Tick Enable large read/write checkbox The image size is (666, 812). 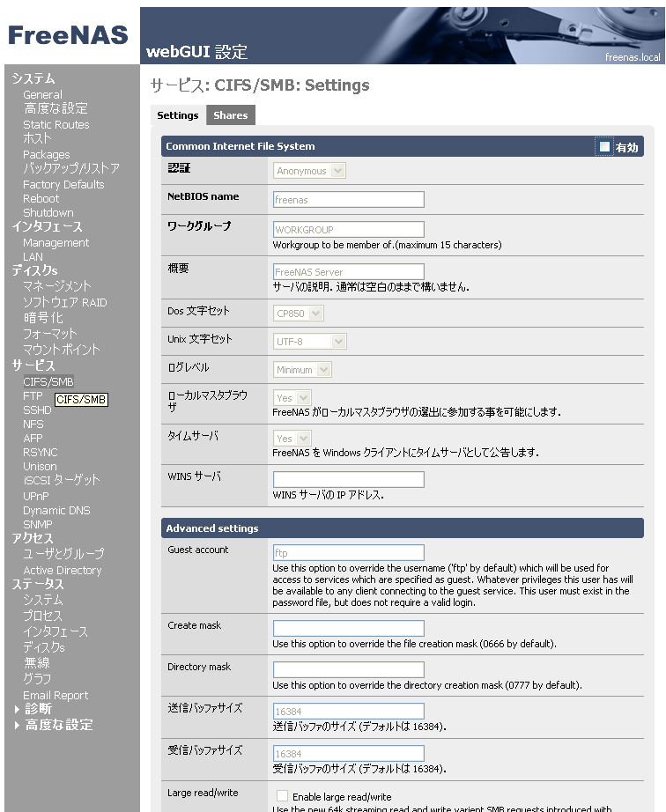tap(282, 796)
